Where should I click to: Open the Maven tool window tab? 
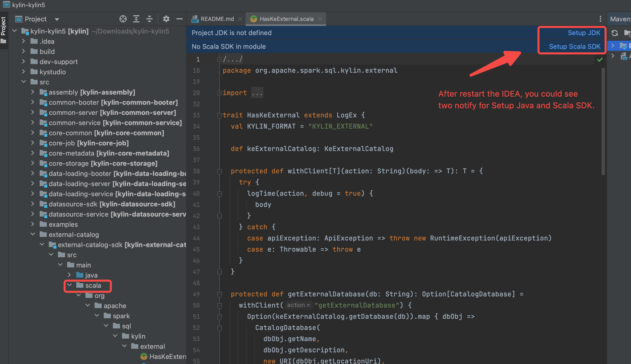(620, 19)
